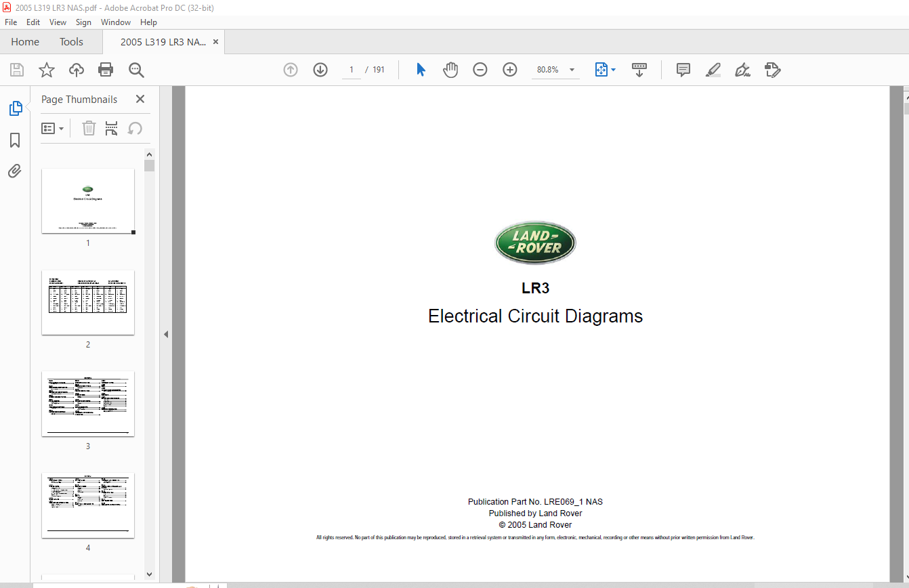Screen dimensions: 909x588
Task: Click the scrolling mode keyboard icon
Action: pos(639,70)
